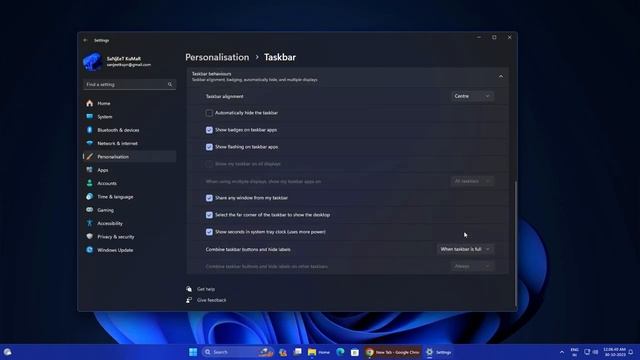The height and width of the screenshot is (360, 640).
Task: Uncheck Show badges on taskbar apps
Action: coord(209,130)
